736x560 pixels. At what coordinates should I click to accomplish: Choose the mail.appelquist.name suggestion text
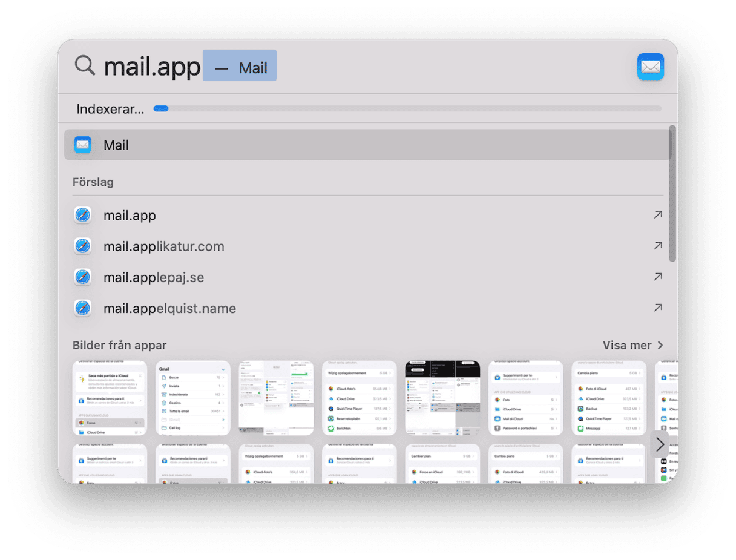tap(169, 308)
